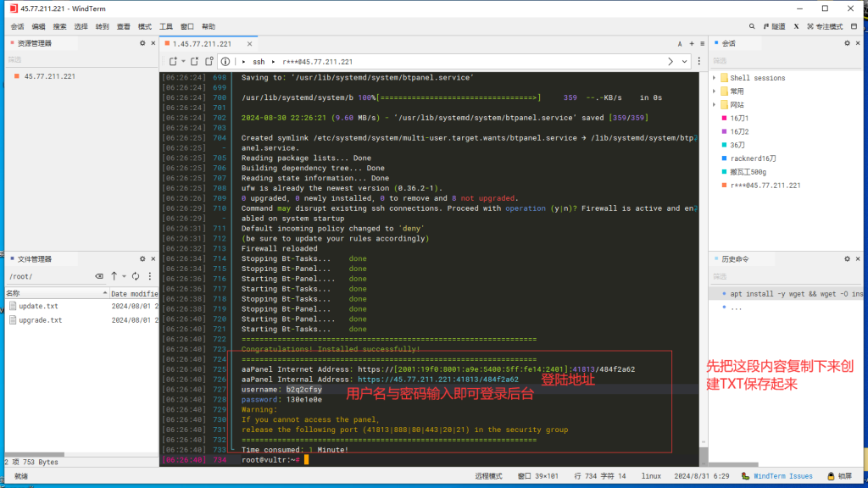Click the X icon next to 隧道

pos(796,26)
